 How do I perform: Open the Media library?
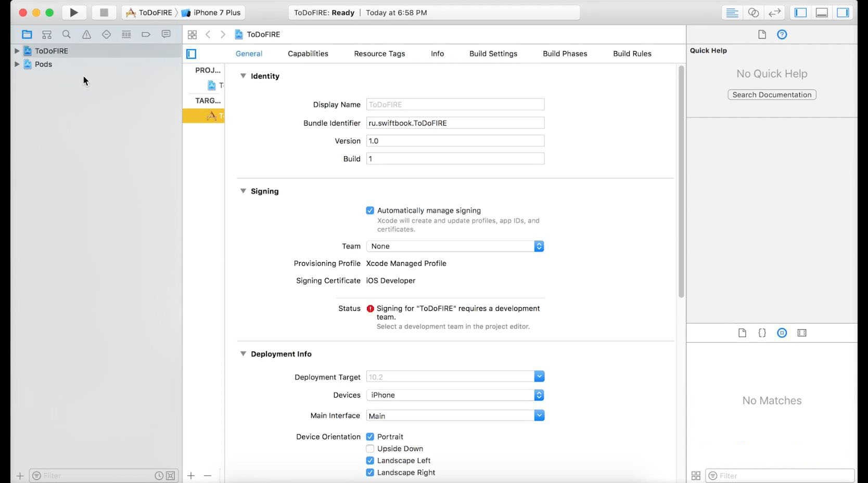point(802,333)
